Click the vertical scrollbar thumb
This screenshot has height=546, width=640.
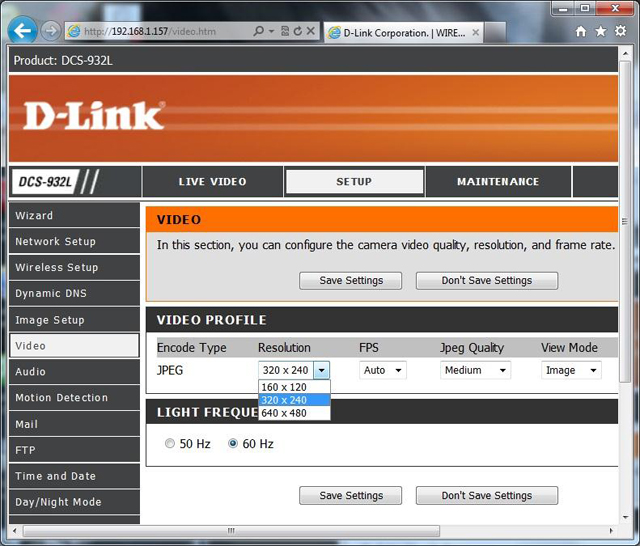point(625,222)
